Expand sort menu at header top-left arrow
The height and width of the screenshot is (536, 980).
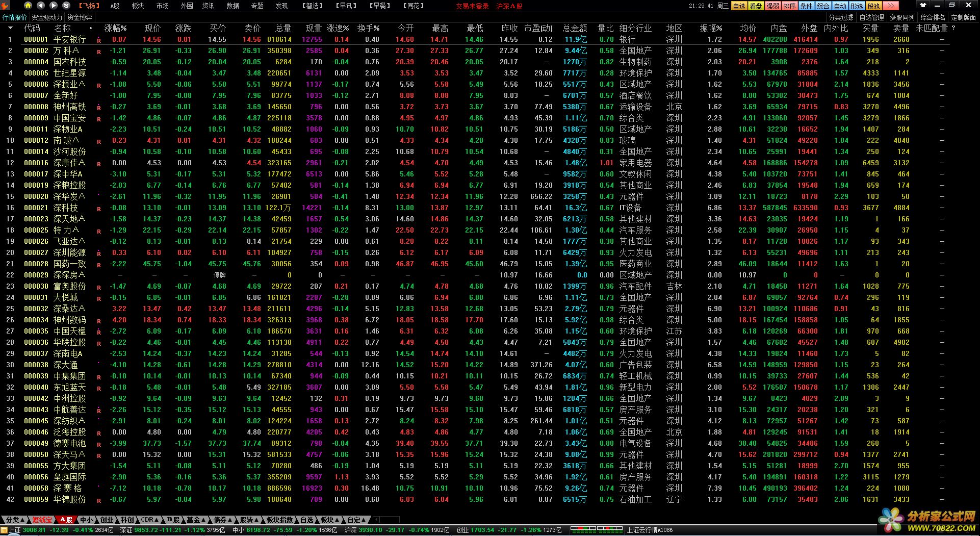point(10,28)
